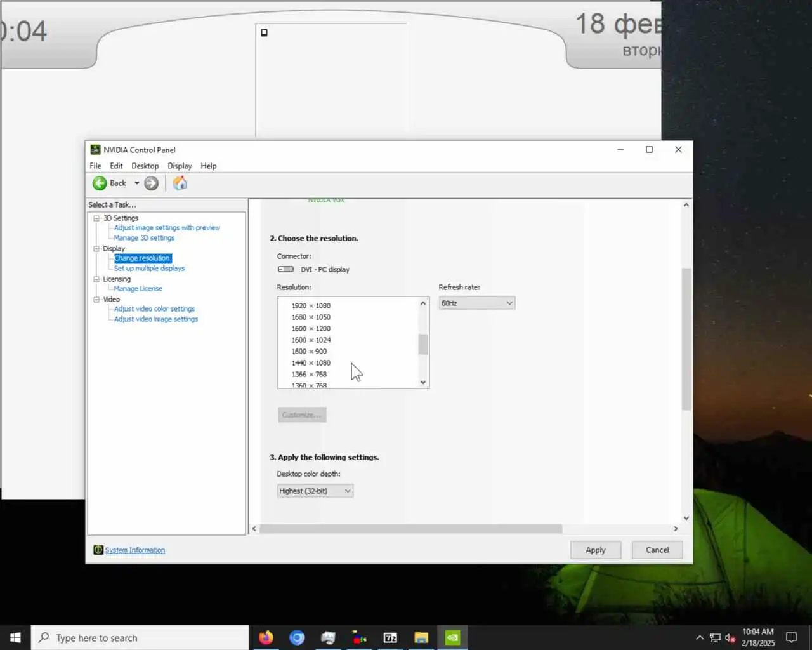Click the resolution list scroll up arrow
This screenshot has width=812, height=650.
pos(423,303)
